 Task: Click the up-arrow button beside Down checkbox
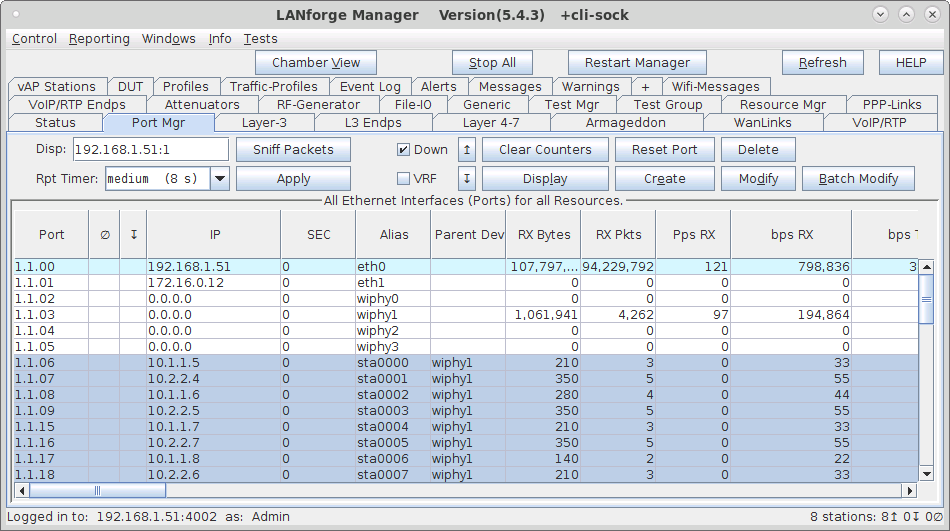coord(467,150)
